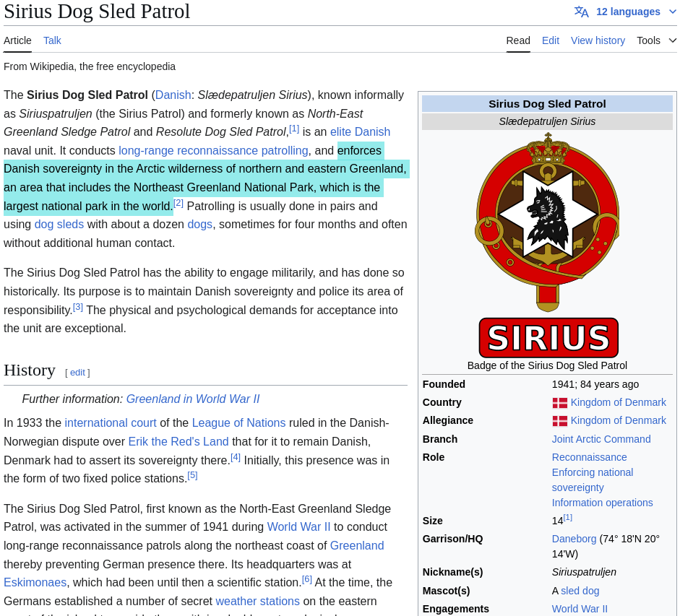This screenshot has width=680, height=616.
Task: Open the Daneborg link
Action: (x=574, y=539)
